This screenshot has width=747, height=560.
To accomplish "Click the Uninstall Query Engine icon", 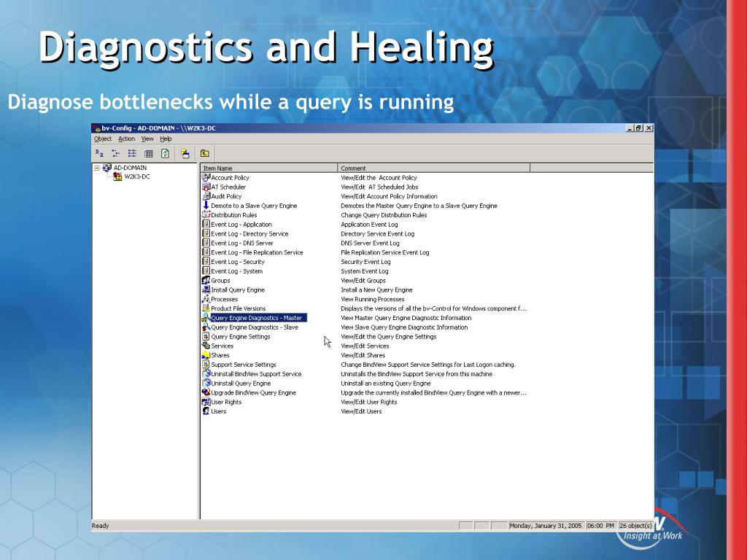I will click(206, 383).
